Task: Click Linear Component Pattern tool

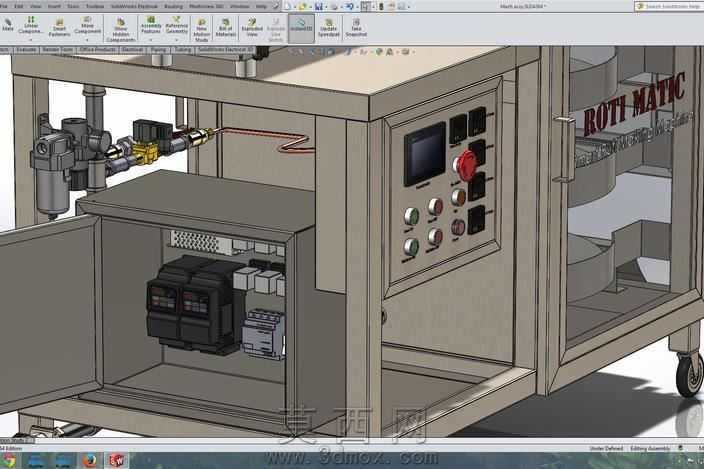Action: 31,26
